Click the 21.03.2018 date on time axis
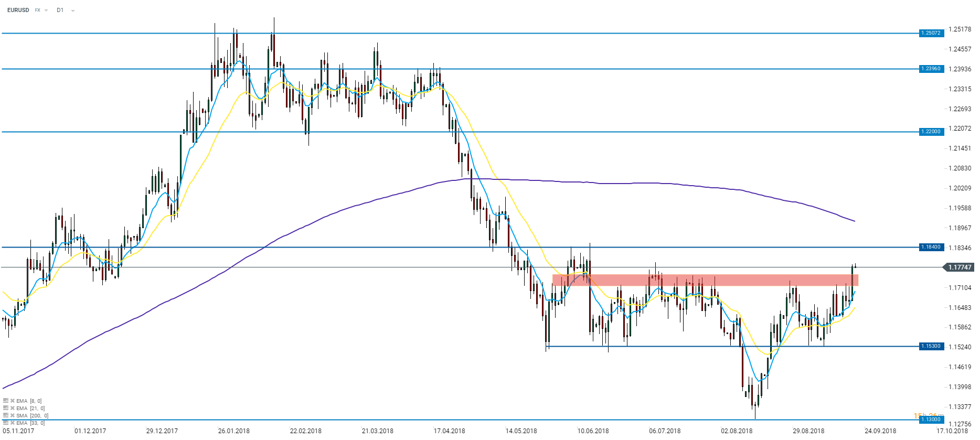This screenshot has width=980, height=440. pyautogui.click(x=378, y=431)
